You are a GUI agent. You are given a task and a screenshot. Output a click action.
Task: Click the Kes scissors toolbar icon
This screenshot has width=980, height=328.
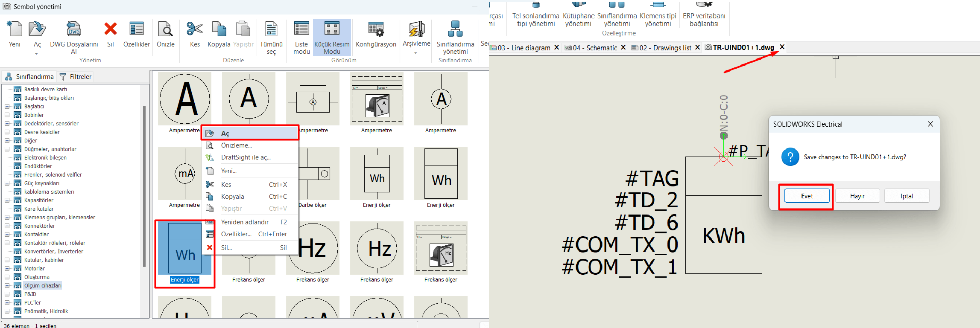[195, 29]
